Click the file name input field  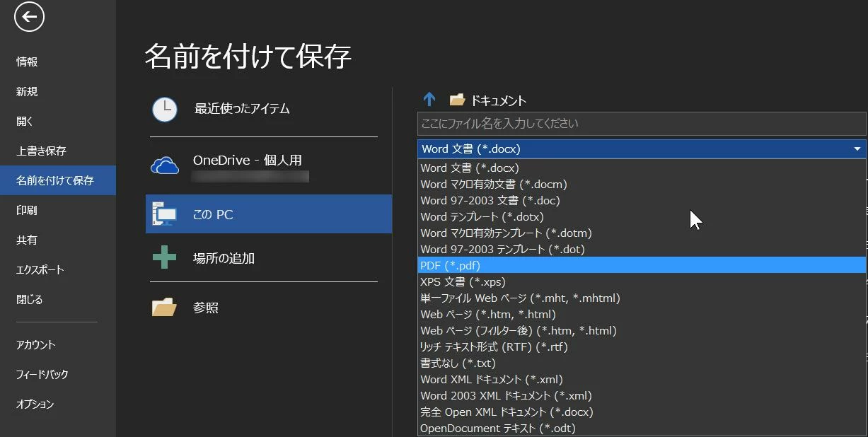pos(642,123)
